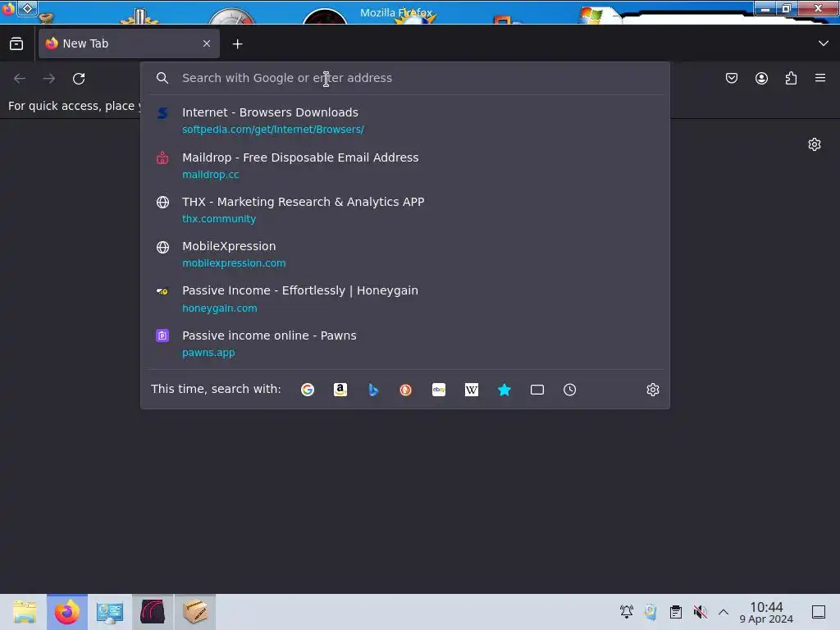Search this time with Google
The height and width of the screenshot is (630, 840).
pos(308,390)
